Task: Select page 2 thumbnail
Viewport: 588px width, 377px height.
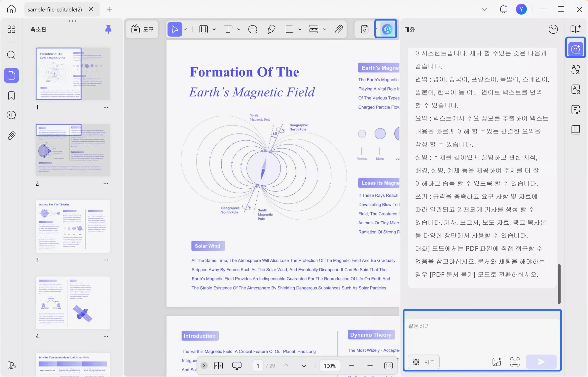Action: pyautogui.click(x=73, y=150)
